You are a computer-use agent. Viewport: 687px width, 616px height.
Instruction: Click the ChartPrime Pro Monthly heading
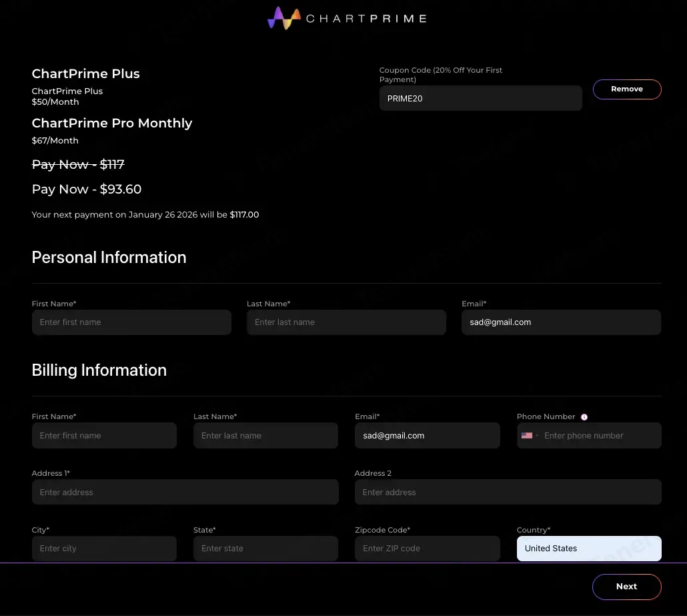click(112, 123)
